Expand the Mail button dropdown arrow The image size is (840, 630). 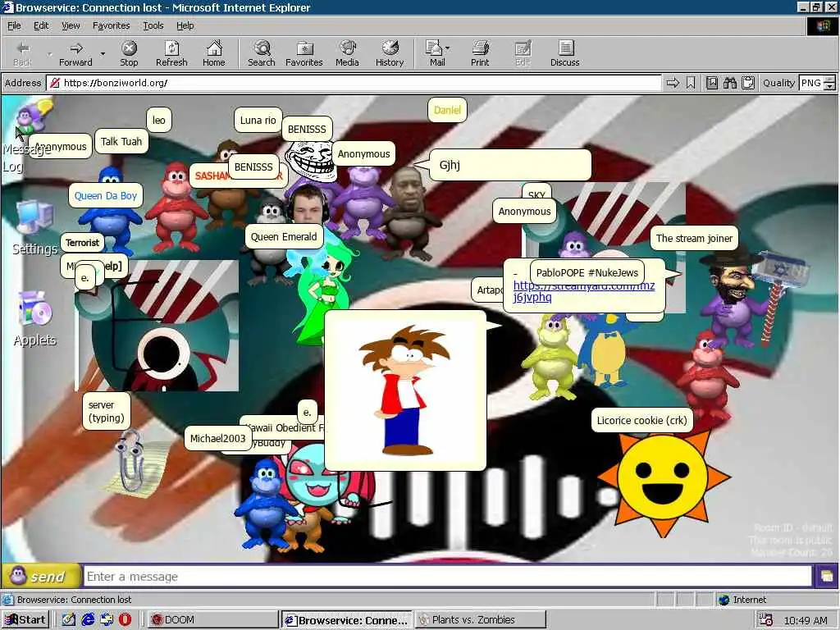pyautogui.click(x=447, y=48)
